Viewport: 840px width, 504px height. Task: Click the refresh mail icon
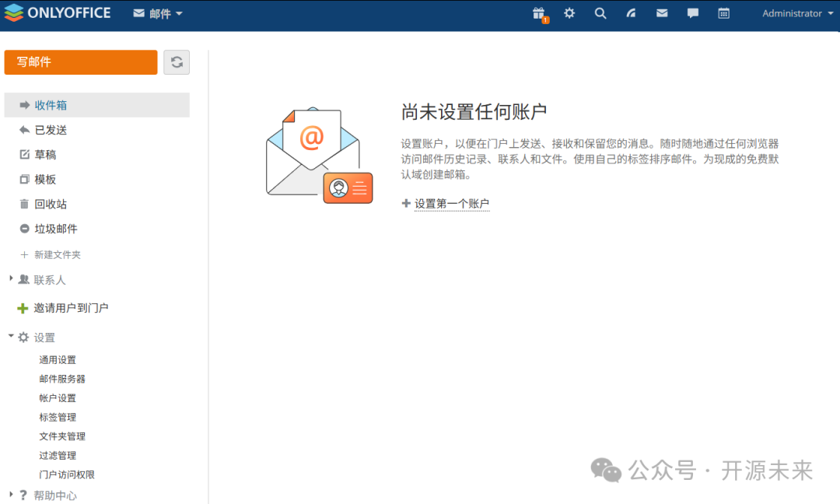[177, 61]
